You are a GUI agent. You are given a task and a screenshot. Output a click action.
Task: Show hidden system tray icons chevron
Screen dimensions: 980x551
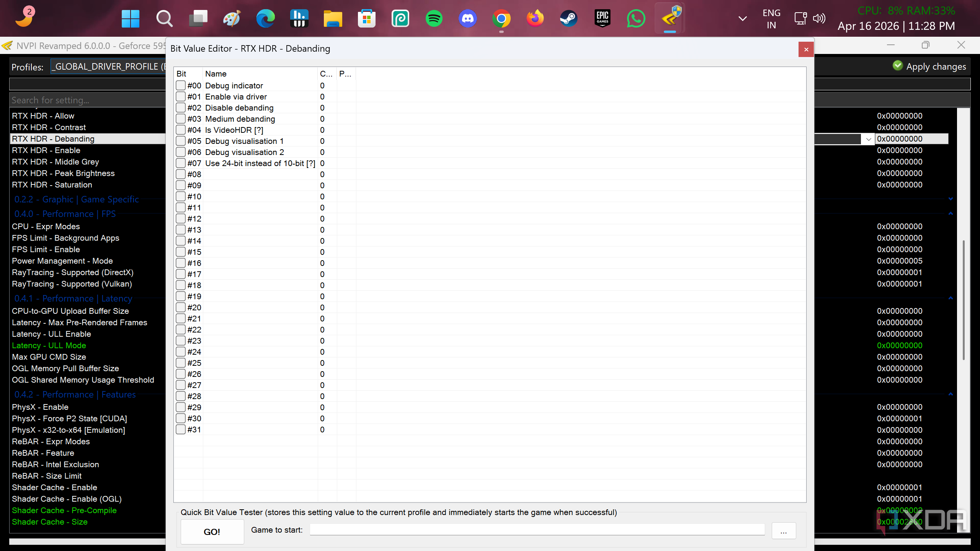pyautogui.click(x=742, y=18)
